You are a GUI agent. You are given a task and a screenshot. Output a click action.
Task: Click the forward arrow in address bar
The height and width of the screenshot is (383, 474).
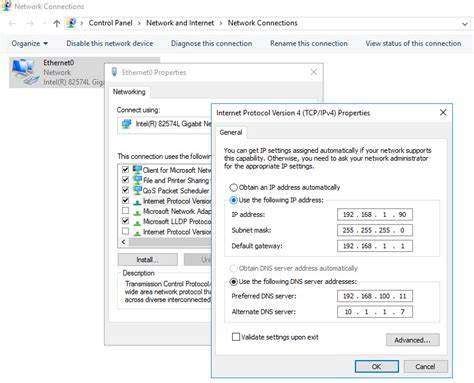(x=30, y=23)
